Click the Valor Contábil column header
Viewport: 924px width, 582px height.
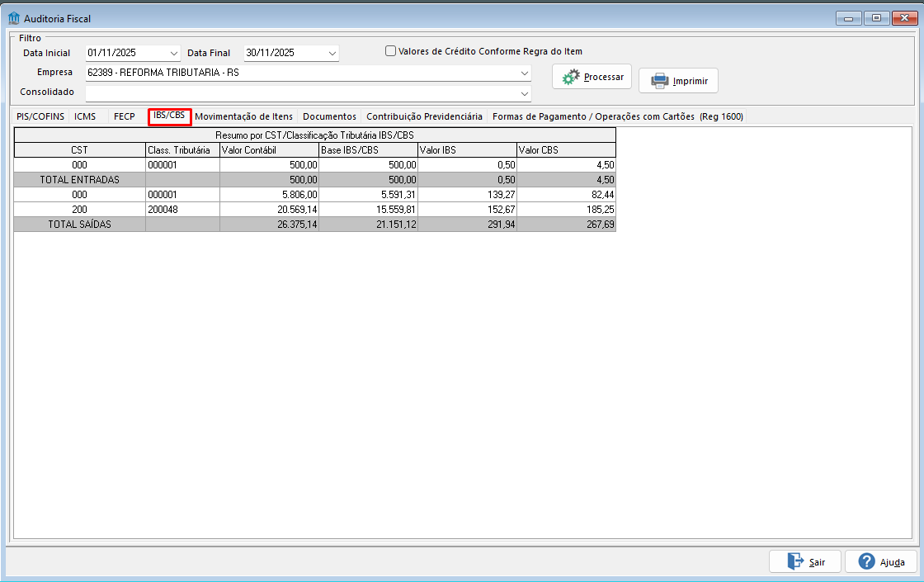pyautogui.click(x=269, y=149)
